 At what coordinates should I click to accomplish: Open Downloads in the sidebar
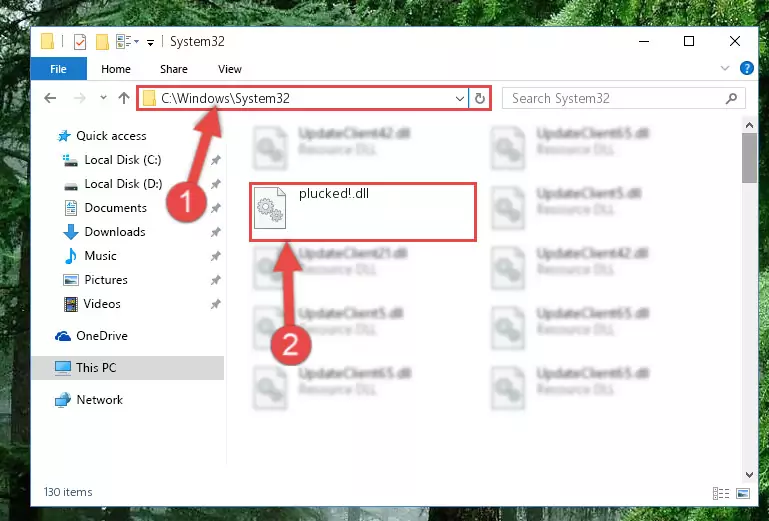tap(115, 232)
